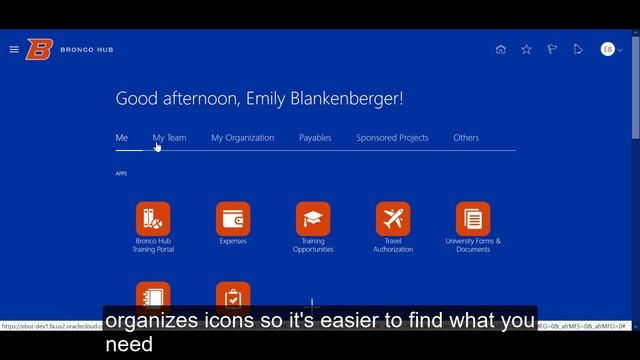Switch to the My Organization tab
The width and height of the screenshot is (640, 360).
(242, 138)
